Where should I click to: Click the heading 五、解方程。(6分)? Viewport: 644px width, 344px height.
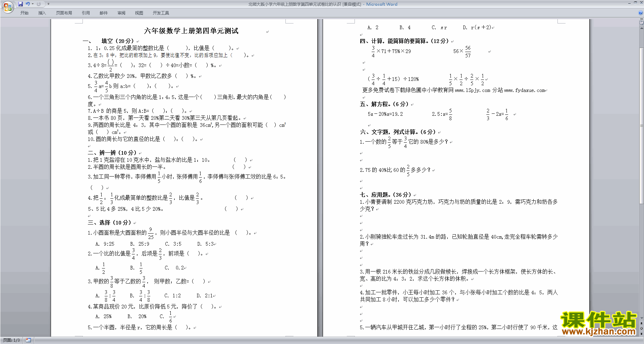click(x=384, y=104)
